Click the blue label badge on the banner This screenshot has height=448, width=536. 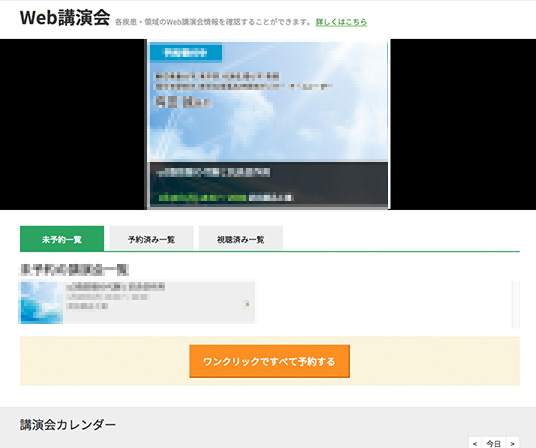point(186,53)
